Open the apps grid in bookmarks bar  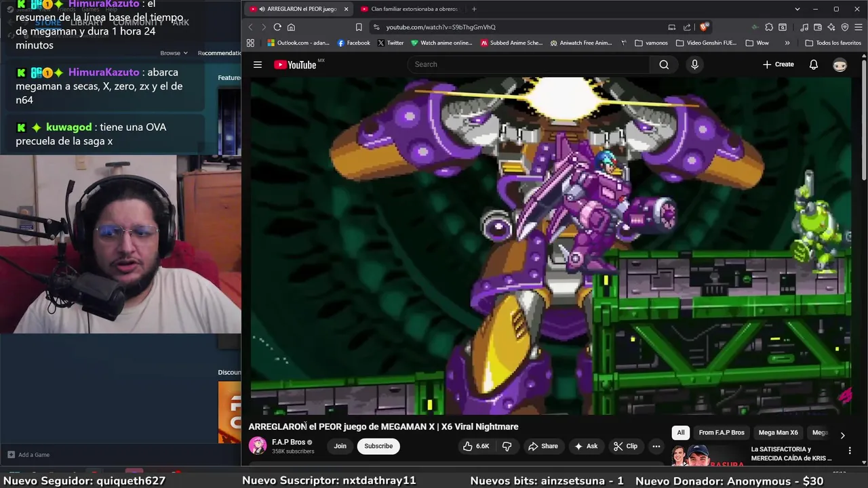[x=250, y=43]
